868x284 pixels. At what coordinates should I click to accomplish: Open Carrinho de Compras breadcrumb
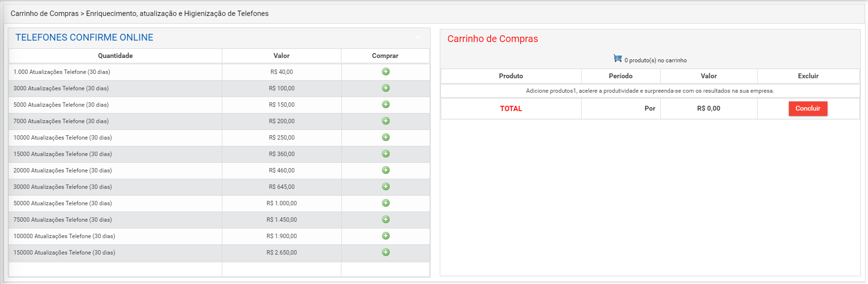point(44,14)
